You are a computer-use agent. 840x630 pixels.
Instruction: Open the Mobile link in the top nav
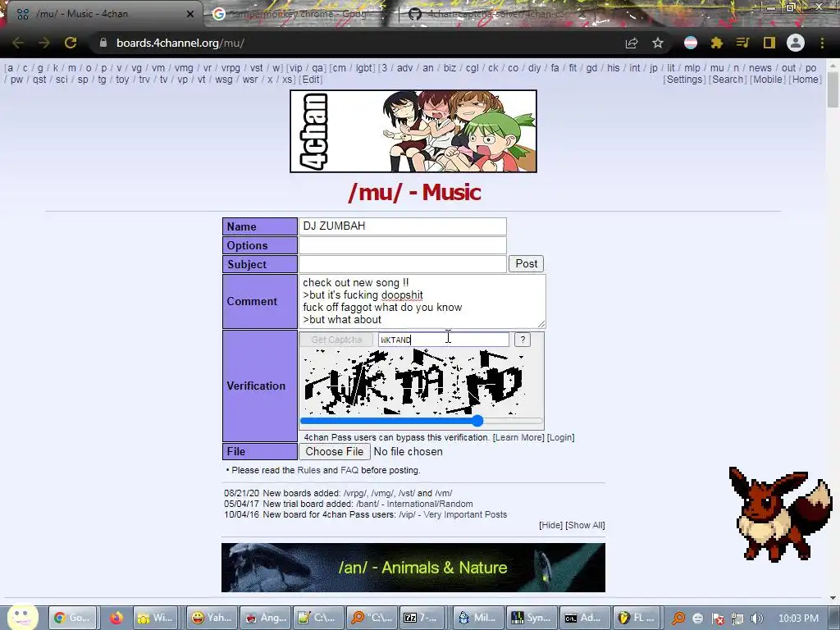coord(768,80)
